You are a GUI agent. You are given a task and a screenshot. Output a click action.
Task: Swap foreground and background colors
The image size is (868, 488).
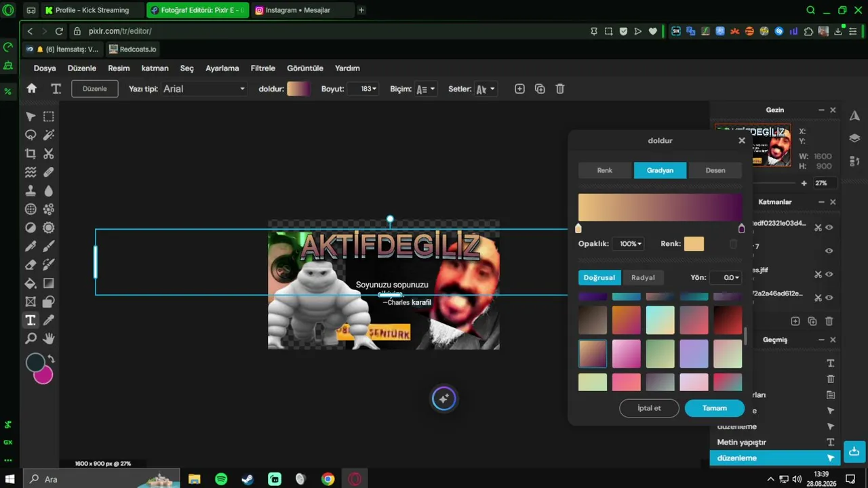(x=51, y=359)
